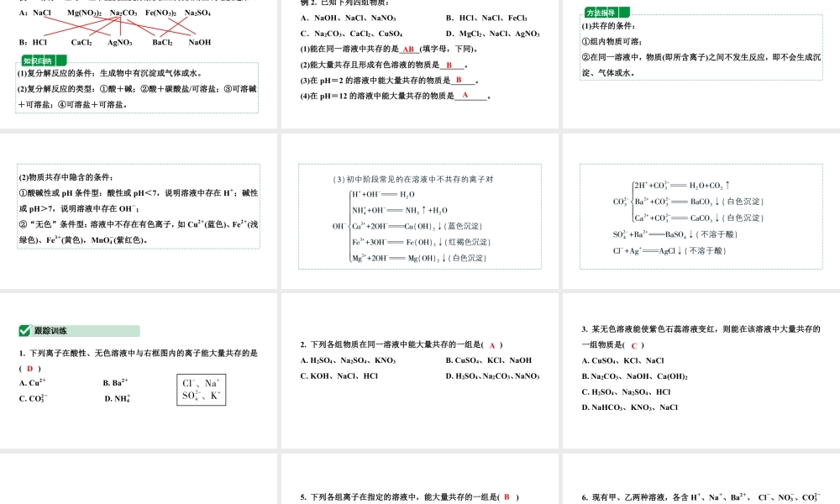Click the 方法指导 badge on the top-right slide

coord(602,13)
